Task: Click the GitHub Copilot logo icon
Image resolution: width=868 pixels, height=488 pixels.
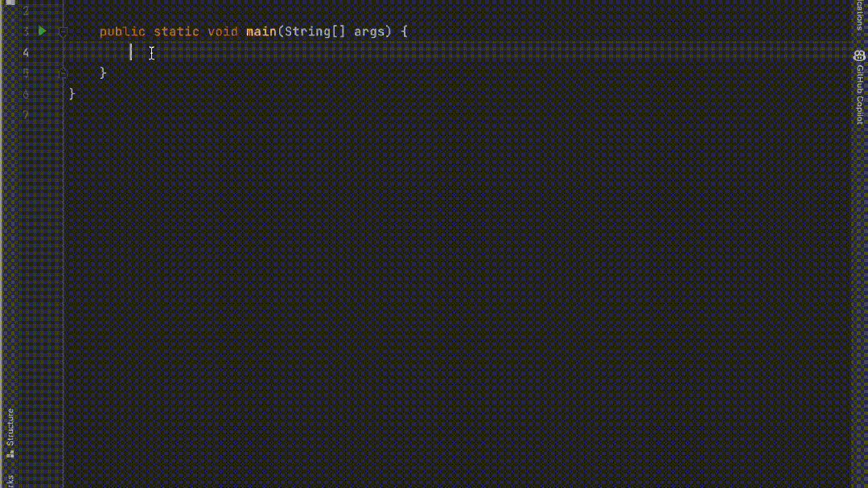Action: [858, 56]
